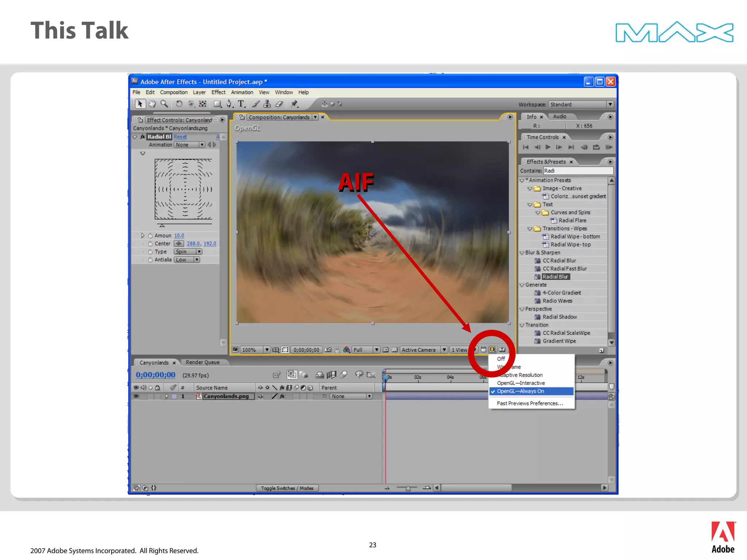This screenshot has height=560, width=747.
Task: Click the Amount value 10.0
Action: (x=179, y=236)
